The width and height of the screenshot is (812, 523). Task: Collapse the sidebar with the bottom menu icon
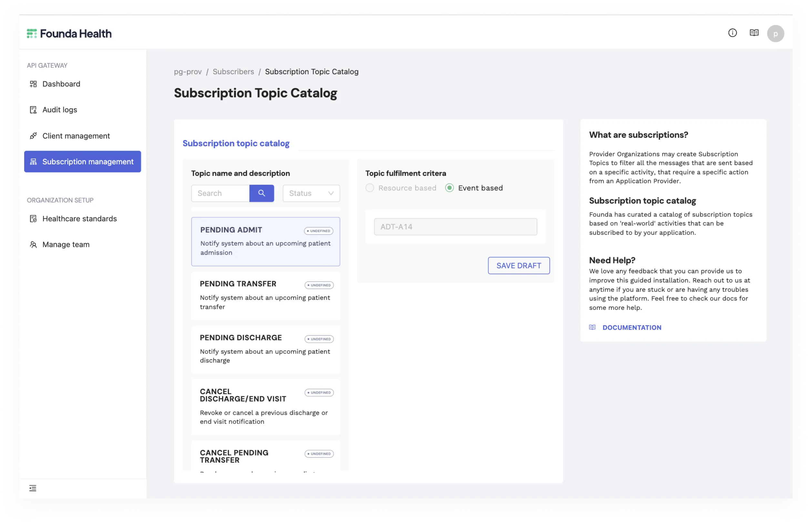click(33, 488)
